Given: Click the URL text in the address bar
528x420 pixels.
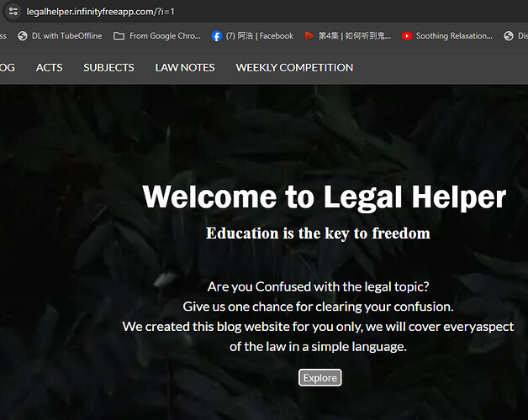Looking at the screenshot, I should pos(100,12).
